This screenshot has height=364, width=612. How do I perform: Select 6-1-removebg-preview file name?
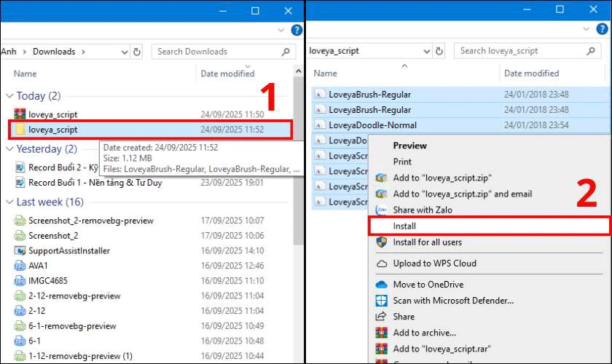[x=72, y=325]
